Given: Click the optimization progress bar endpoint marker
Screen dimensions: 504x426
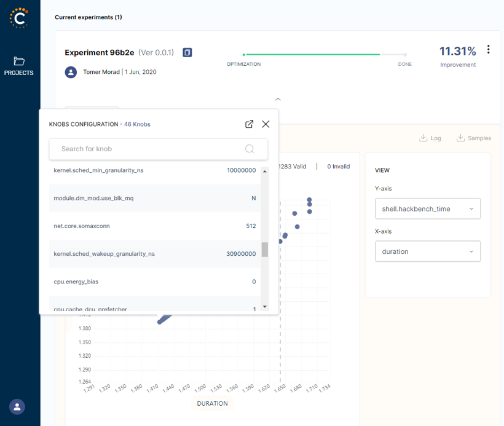Looking at the screenshot, I should (x=404, y=53).
